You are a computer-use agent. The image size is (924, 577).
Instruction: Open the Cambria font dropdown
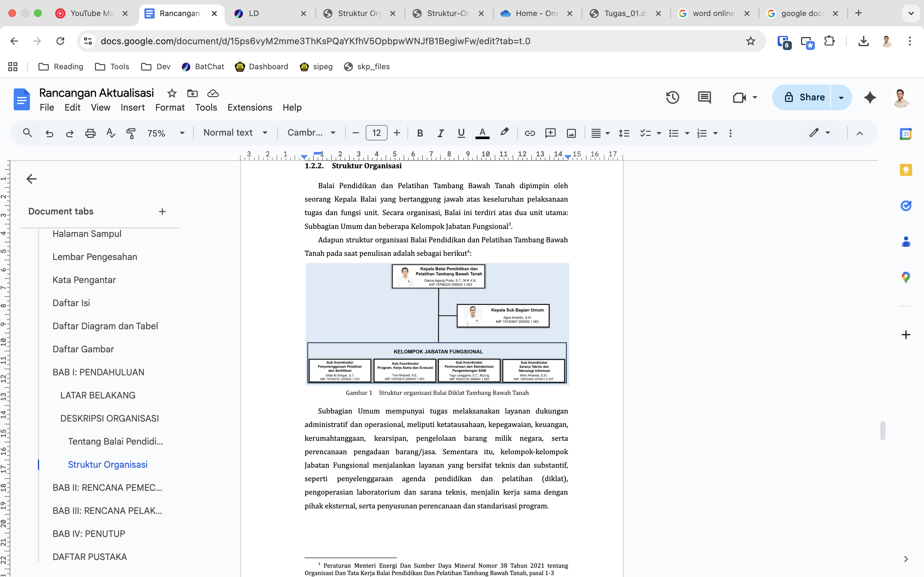(x=311, y=133)
